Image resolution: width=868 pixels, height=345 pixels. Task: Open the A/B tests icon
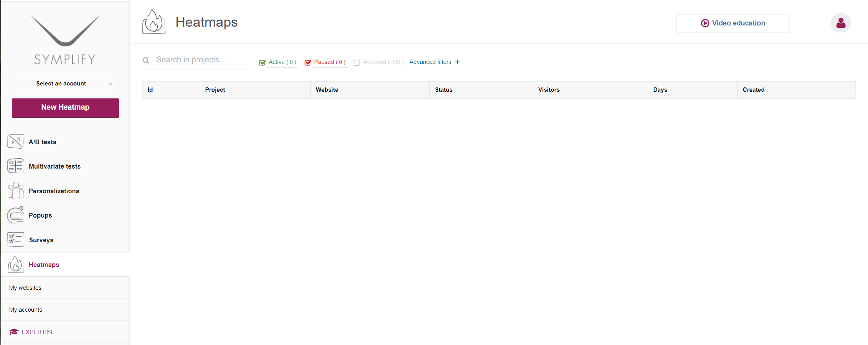click(x=16, y=142)
